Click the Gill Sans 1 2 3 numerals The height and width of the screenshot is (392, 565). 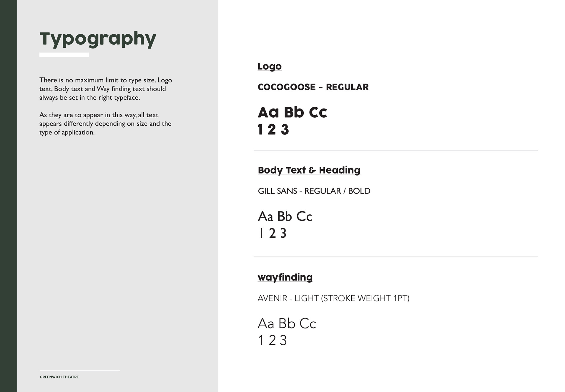[x=272, y=233]
